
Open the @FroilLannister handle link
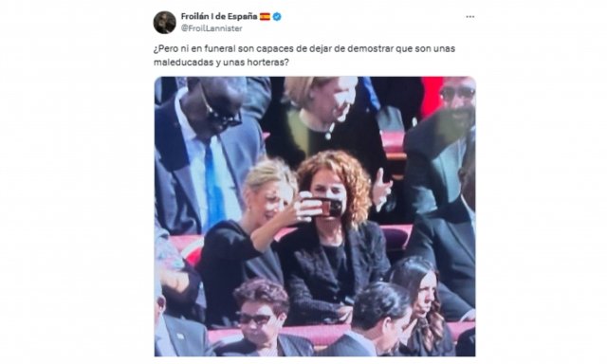[212, 28]
